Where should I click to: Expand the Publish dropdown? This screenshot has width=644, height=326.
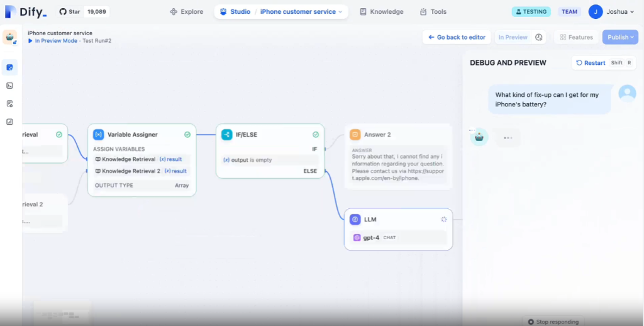[620, 37]
